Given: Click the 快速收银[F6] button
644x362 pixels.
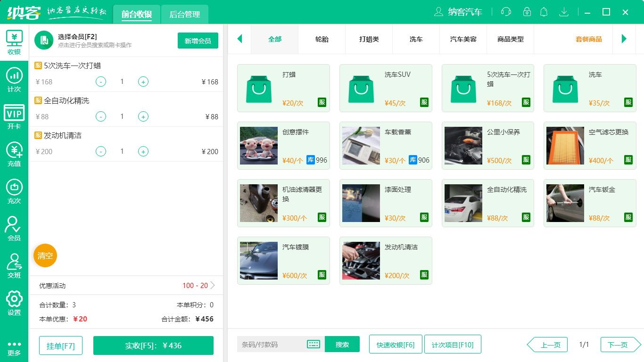Looking at the screenshot, I should (396, 344).
